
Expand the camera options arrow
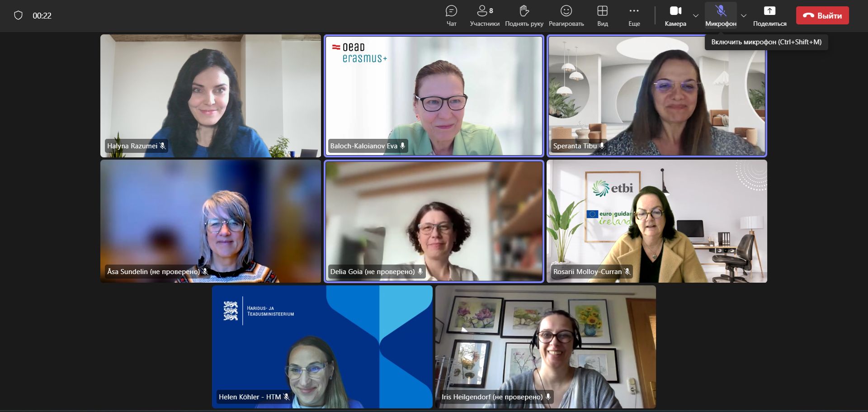pos(696,15)
